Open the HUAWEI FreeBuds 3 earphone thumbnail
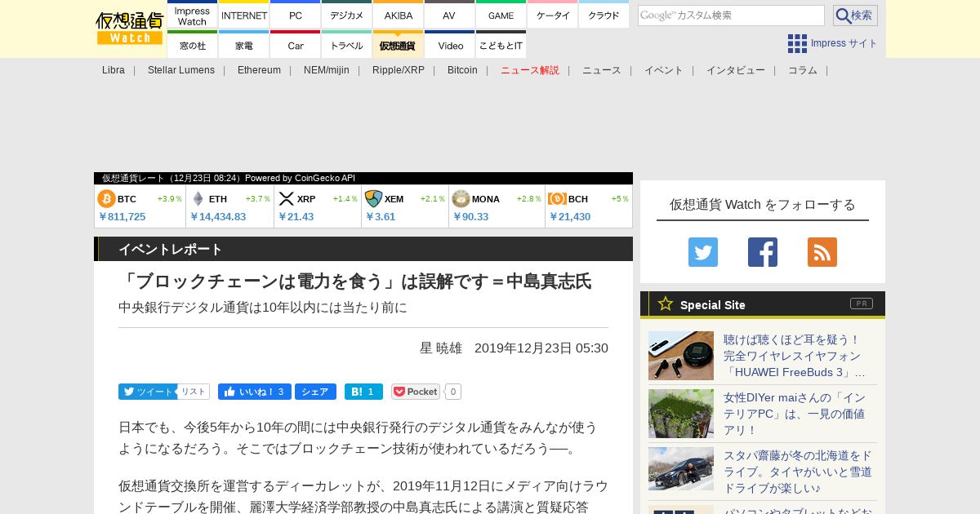 tap(681, 356)
